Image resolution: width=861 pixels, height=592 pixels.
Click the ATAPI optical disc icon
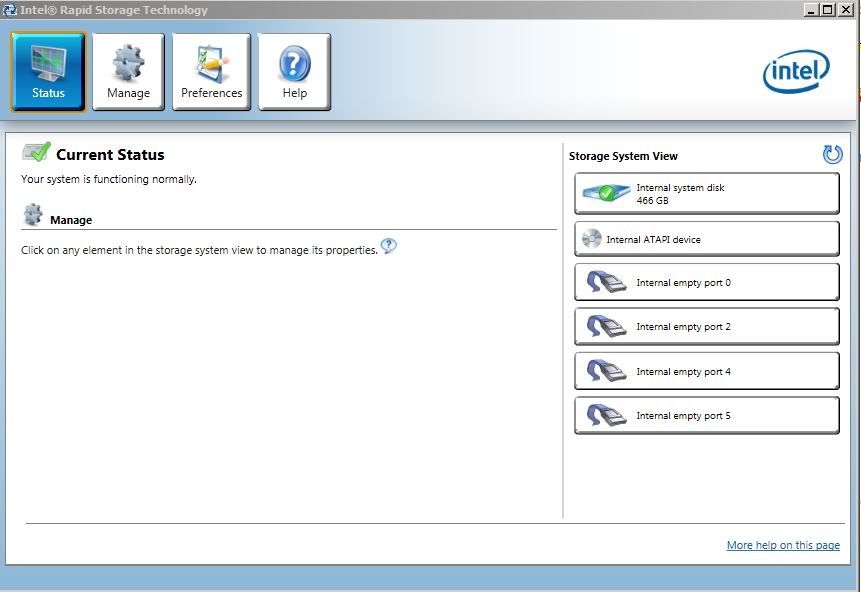pyautogui.click(x=591, y=239)
